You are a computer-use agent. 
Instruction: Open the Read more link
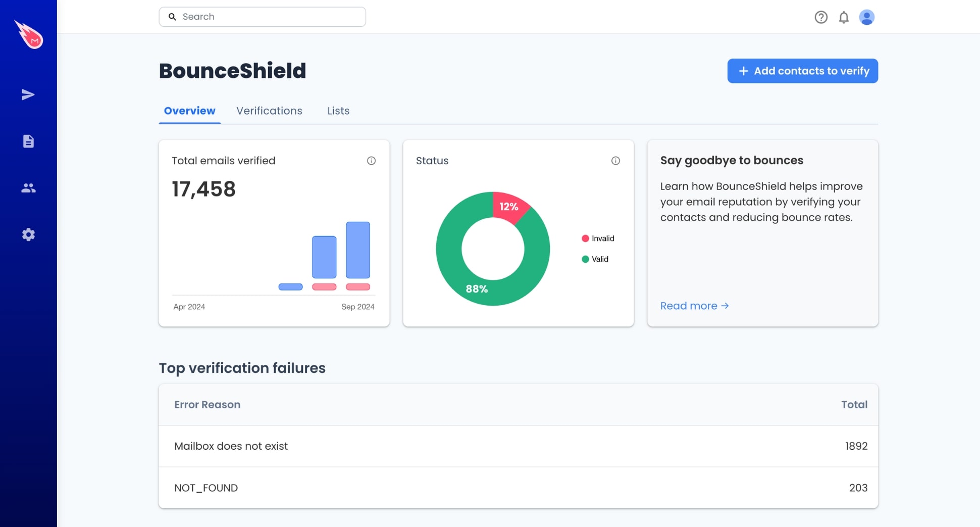click(694, 306)
